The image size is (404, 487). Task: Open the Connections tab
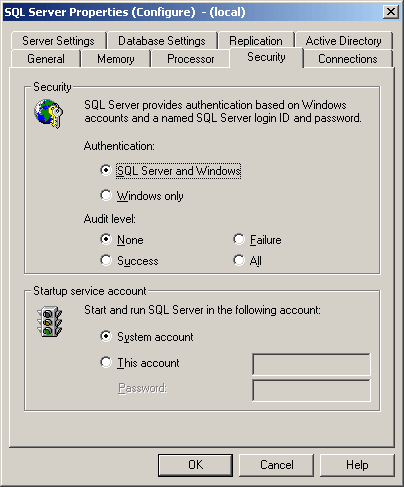click(x=348, y=59)
